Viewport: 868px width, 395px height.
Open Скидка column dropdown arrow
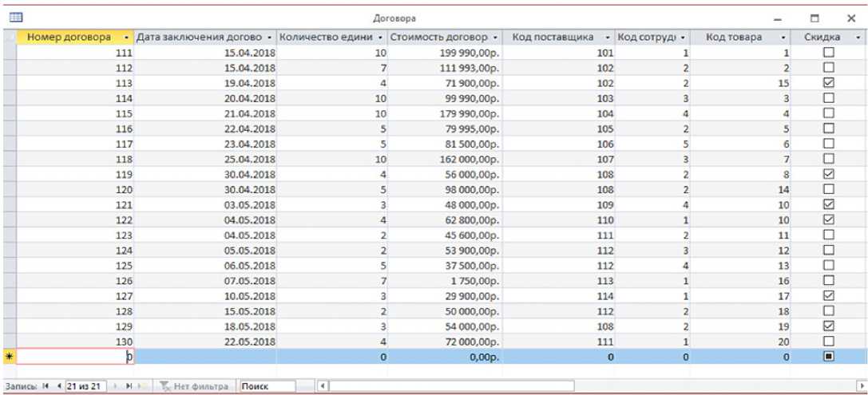pos(858,37)
